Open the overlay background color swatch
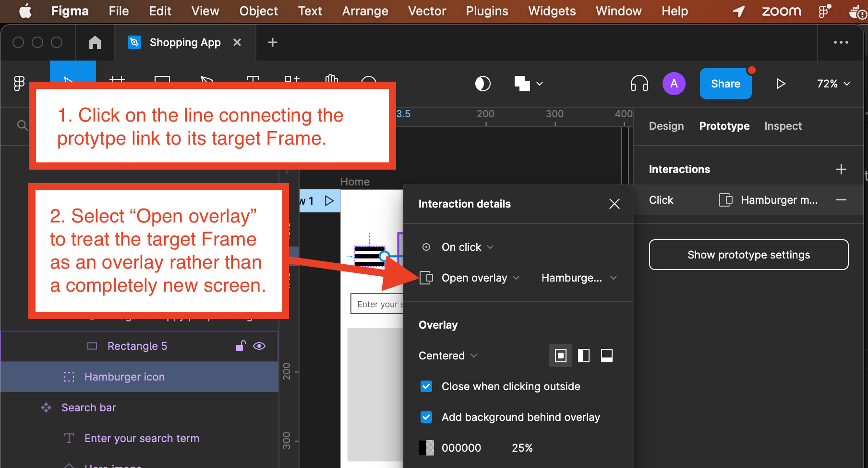The width and height of the screenshot is (868, 468). 426,448
